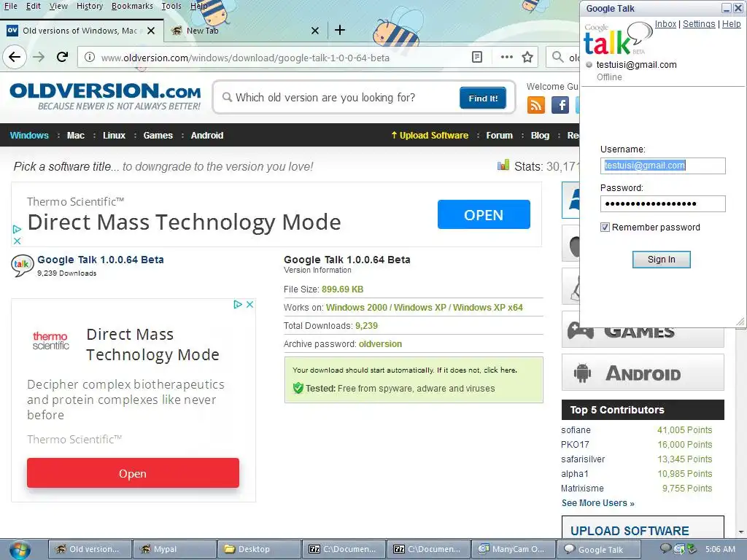
Task: Open the Tools menu
Action: click(x=171, y=6)
